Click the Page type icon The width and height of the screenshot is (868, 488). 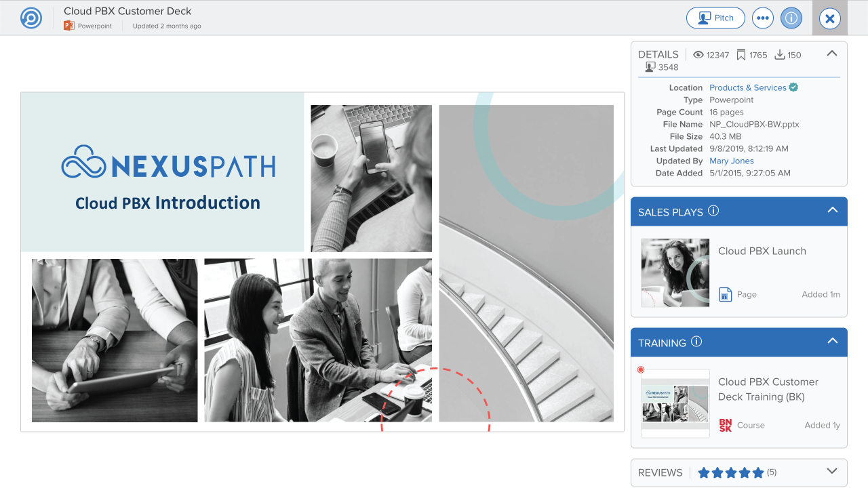(x=726, y=294)
